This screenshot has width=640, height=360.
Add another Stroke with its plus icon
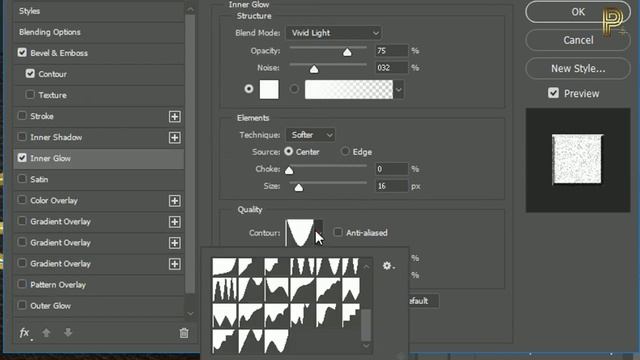coord(175,117)
